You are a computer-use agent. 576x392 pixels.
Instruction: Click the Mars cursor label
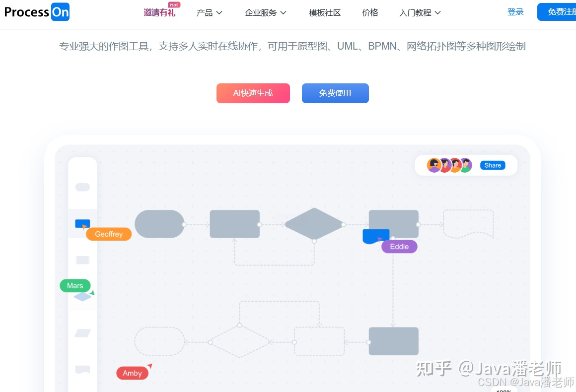[75, 285]
